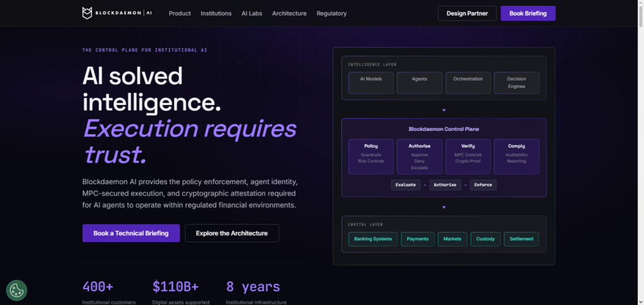
Task: Click Explore the Architecture button
Action: [231, 233]
